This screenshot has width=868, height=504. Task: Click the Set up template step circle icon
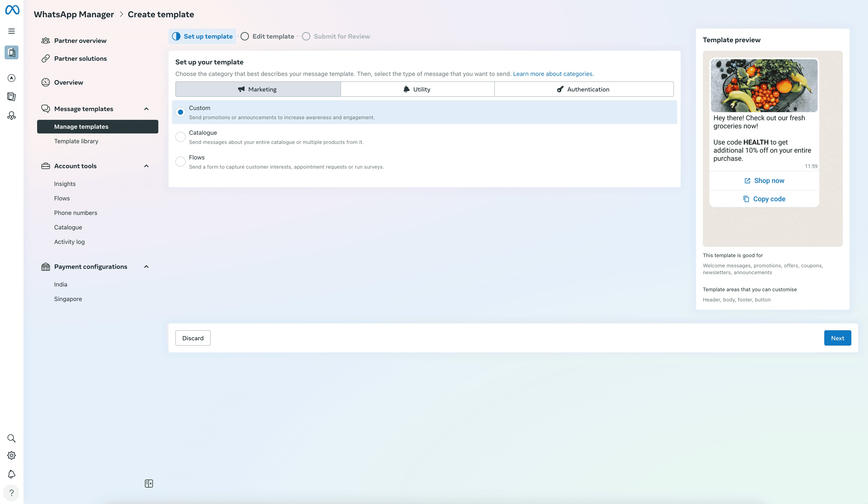point(176,36)
